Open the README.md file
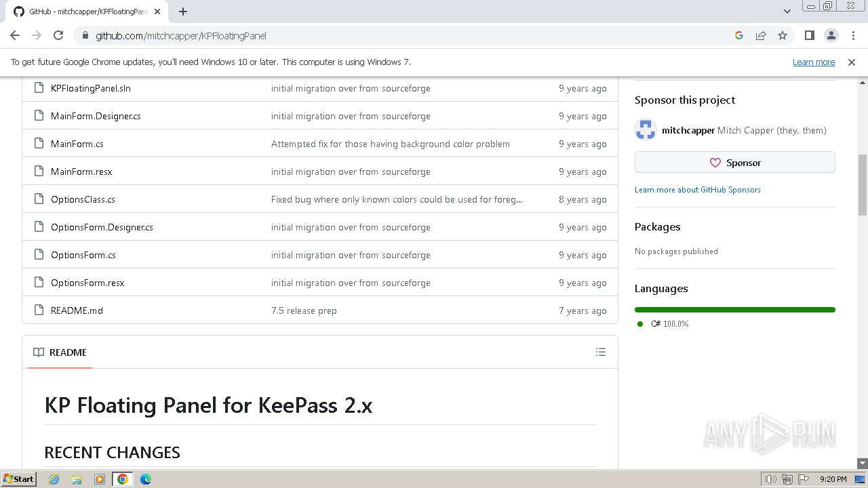Image resolution: width=868 pixels, height=488 pixels. [77, 310]
